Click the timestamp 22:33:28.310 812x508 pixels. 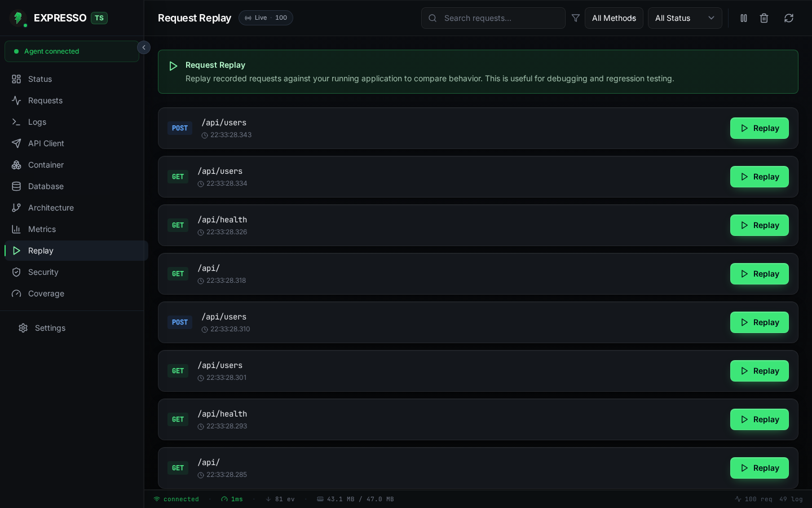click(x=230, y=329)
